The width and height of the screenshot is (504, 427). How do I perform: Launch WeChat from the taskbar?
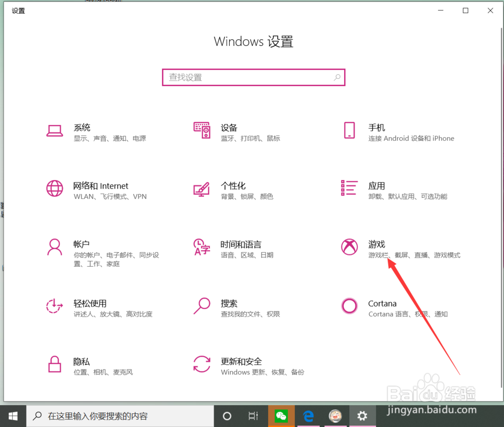point(282,416)
